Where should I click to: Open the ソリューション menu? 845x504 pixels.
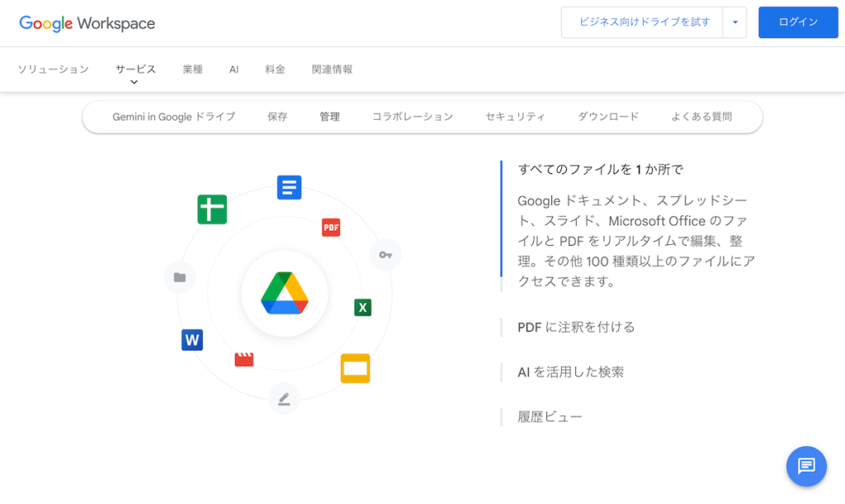tap(54, 69)
